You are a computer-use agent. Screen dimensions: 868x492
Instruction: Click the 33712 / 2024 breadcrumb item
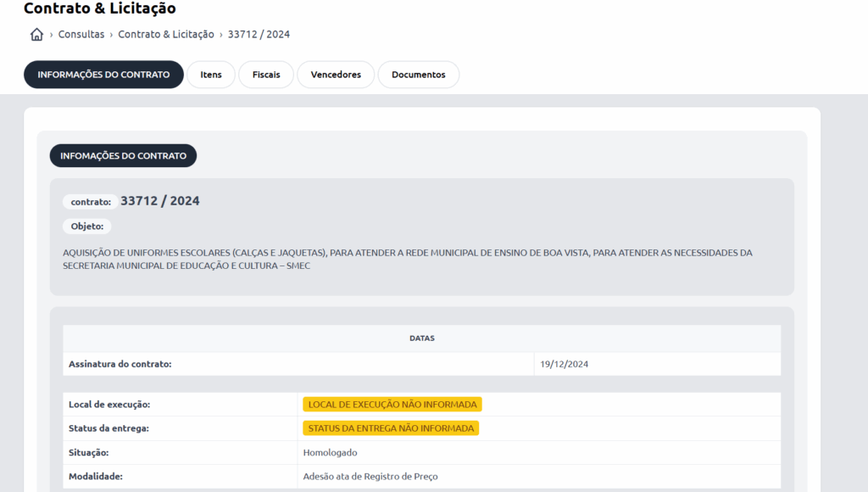(259, 35)
